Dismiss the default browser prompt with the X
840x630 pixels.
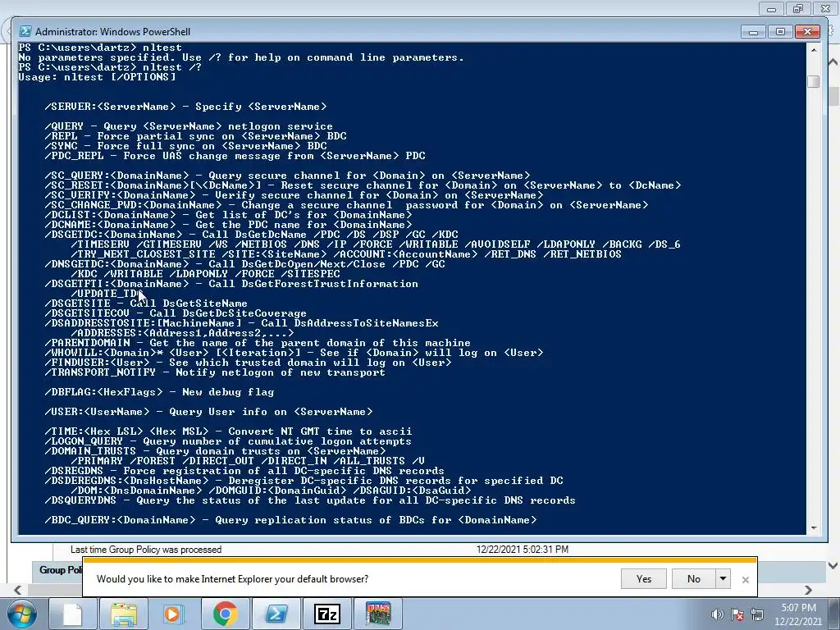coord(745,580)
